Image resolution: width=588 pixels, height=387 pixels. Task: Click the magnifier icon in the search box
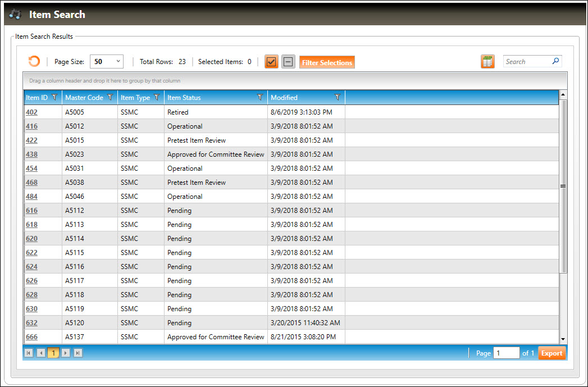(555, 61)
